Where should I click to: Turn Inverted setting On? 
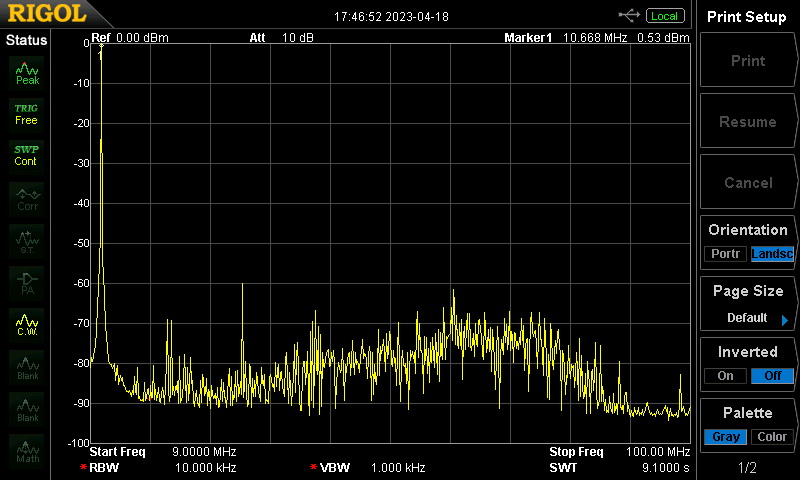[725, 376]
